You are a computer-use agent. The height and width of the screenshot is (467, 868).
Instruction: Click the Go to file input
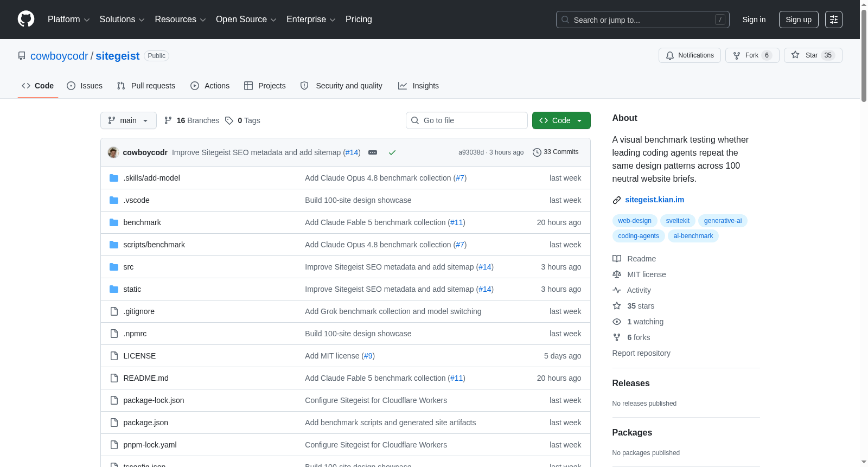(467, 120)
